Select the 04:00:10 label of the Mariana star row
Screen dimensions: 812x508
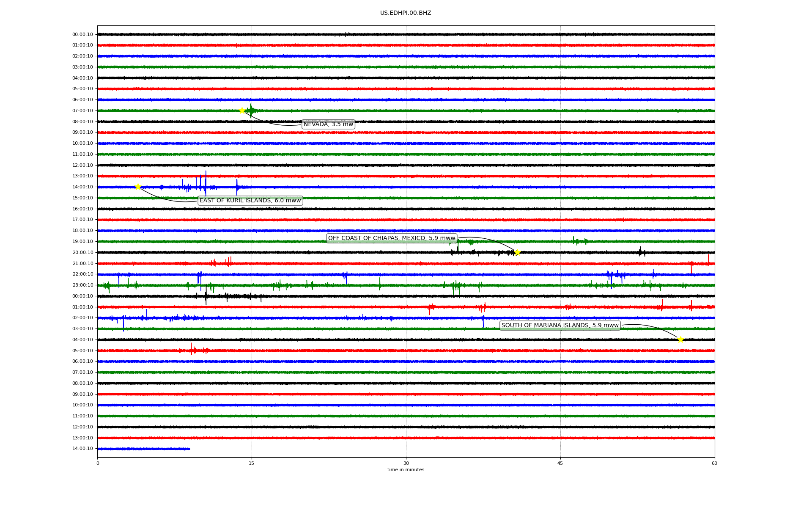coord(82,340)
